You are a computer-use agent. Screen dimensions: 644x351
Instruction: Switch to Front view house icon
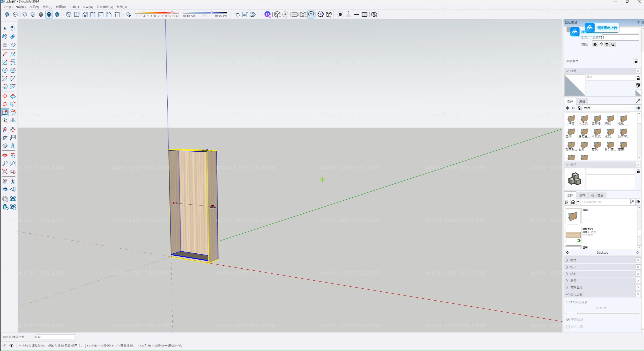coord(85,14)
